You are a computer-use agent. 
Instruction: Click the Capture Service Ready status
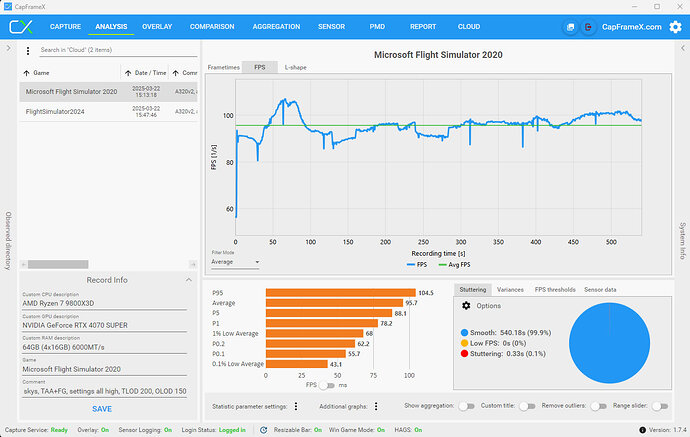point(36,430)
